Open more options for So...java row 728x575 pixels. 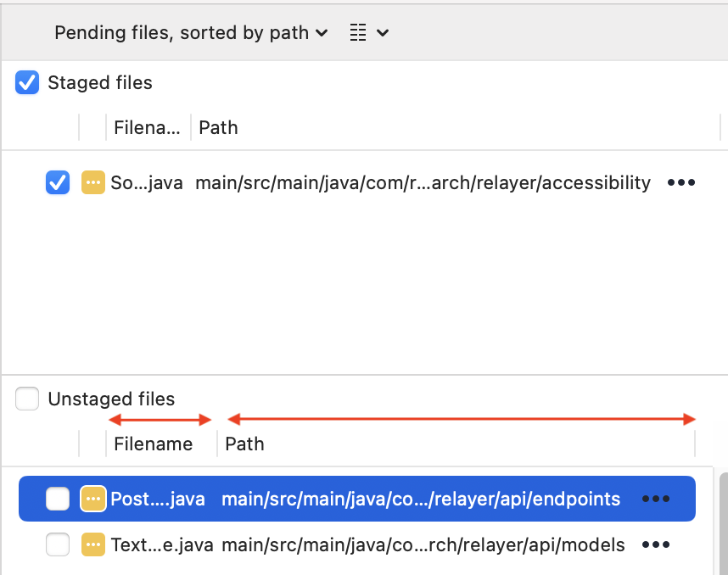pyautogui.click(x=681, y=182)
